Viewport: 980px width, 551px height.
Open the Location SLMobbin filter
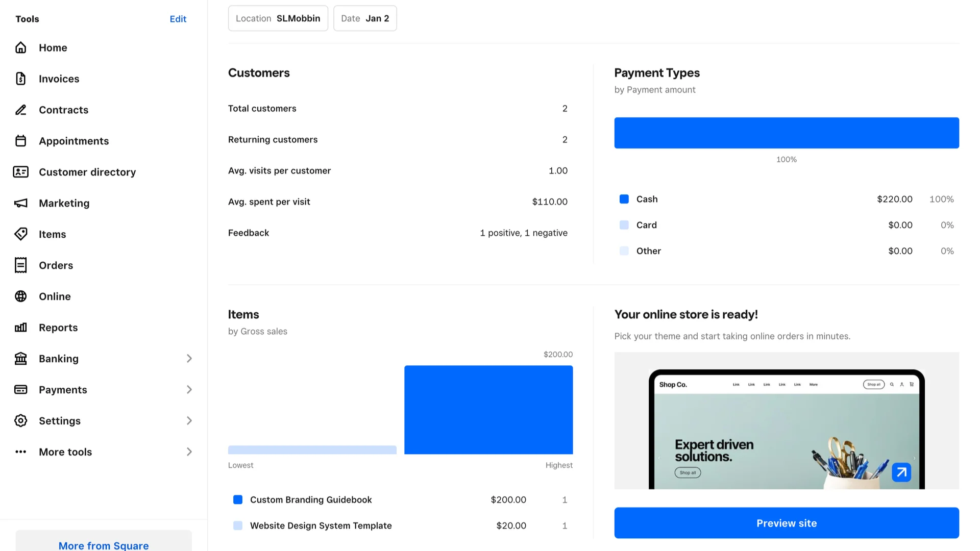point(278,18)
